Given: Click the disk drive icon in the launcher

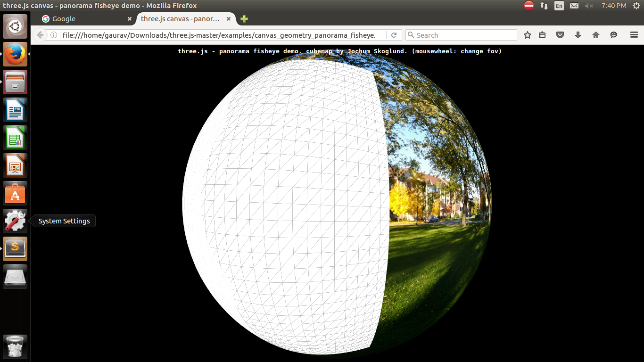Looking at the screenshot, I should coord(15,277).
